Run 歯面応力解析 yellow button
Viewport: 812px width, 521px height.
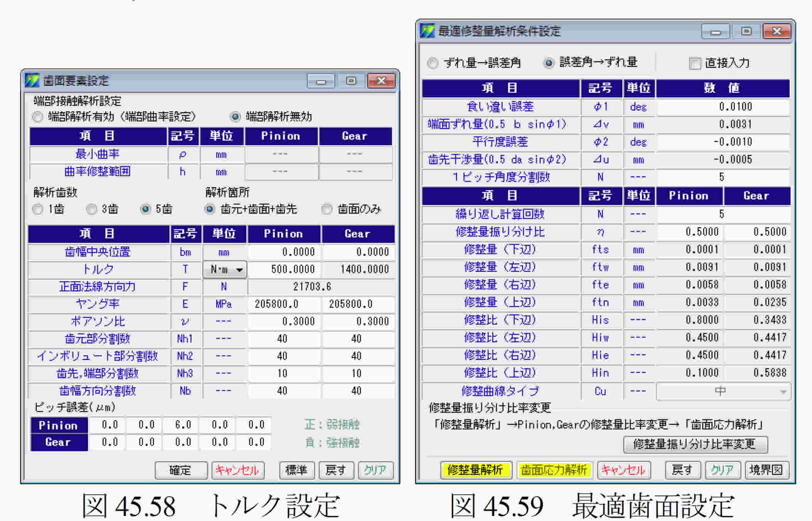tap(554, 470)
